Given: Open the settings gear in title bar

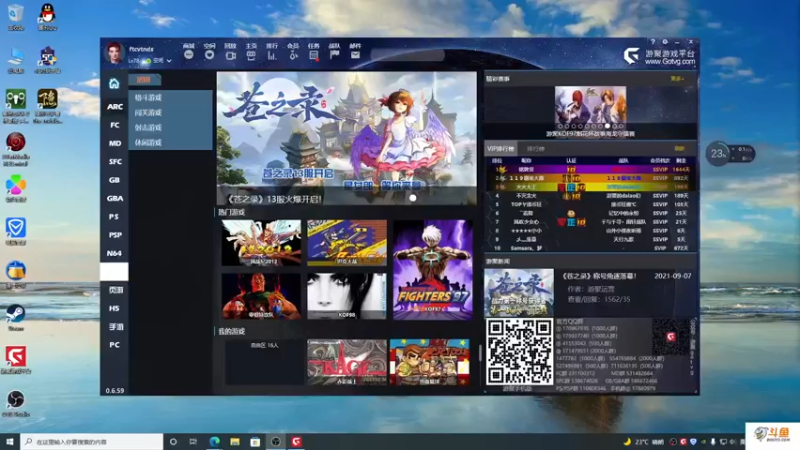Looking at the screenshot, I should 665,42.
